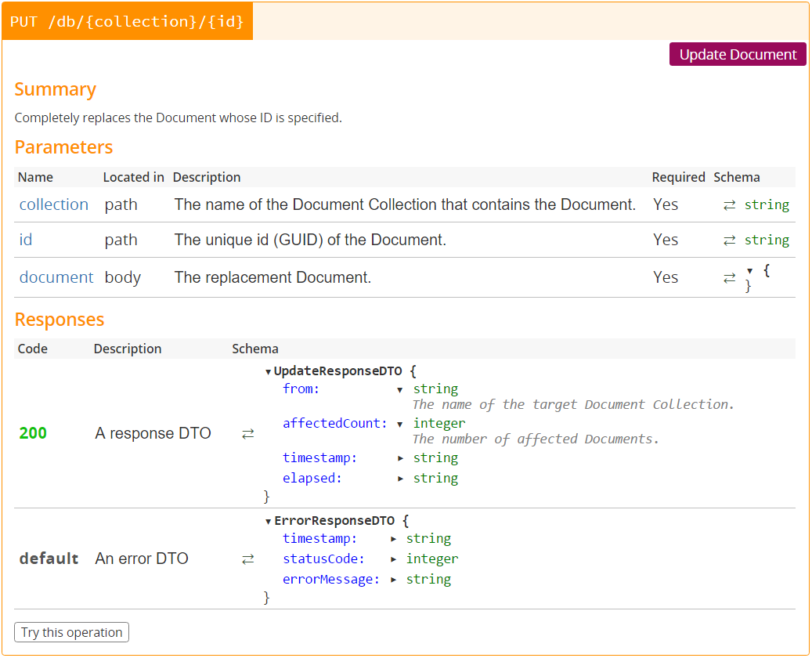812x658 pixels.
Task: Open the id parameter link
Action: point(26,240)
